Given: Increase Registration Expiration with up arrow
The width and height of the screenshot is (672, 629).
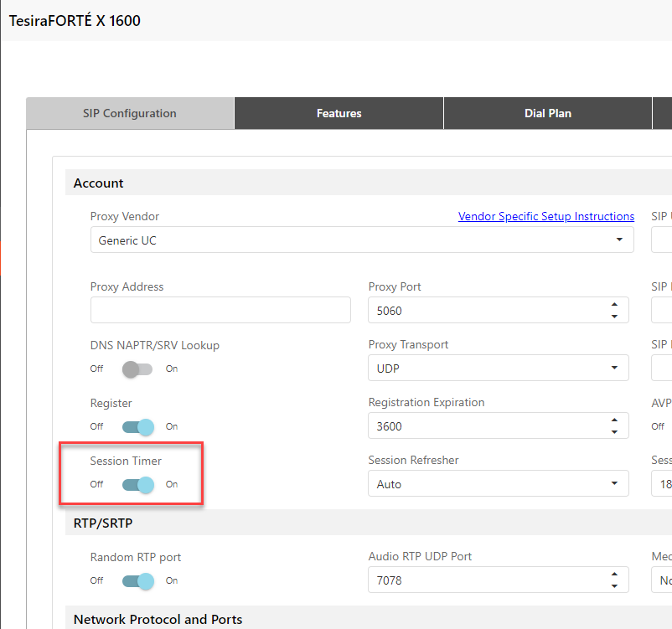Looking at the screenshot, I should (614, 420).
